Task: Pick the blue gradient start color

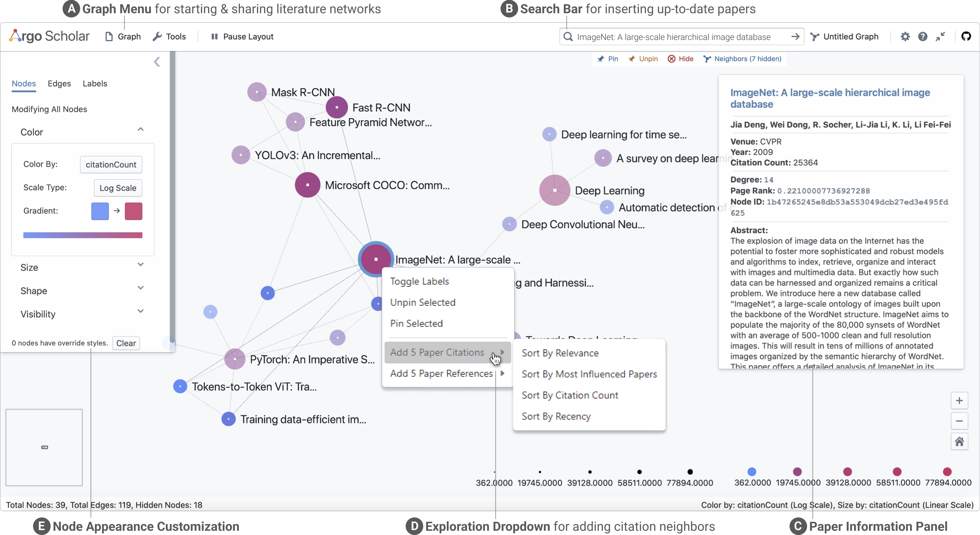Action: [x=100, y=211]
